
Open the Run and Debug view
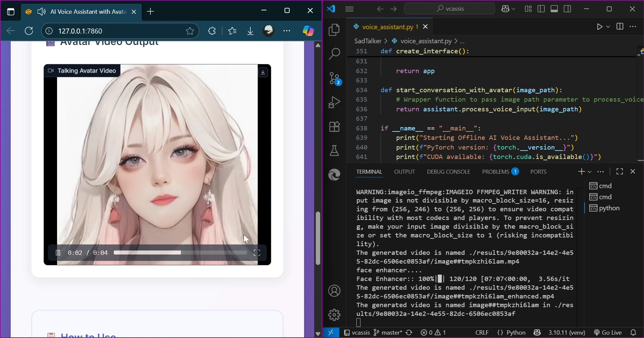[335, 102]
